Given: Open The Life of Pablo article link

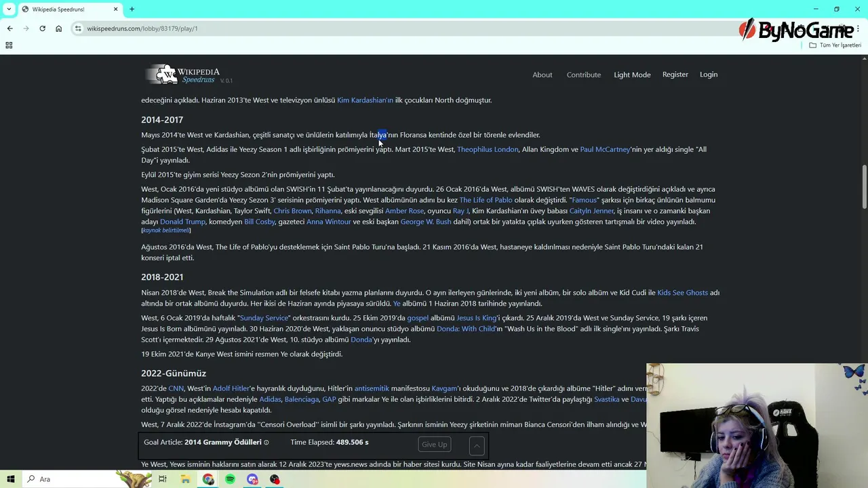Looking at the screenshot, I should point(486,200).
